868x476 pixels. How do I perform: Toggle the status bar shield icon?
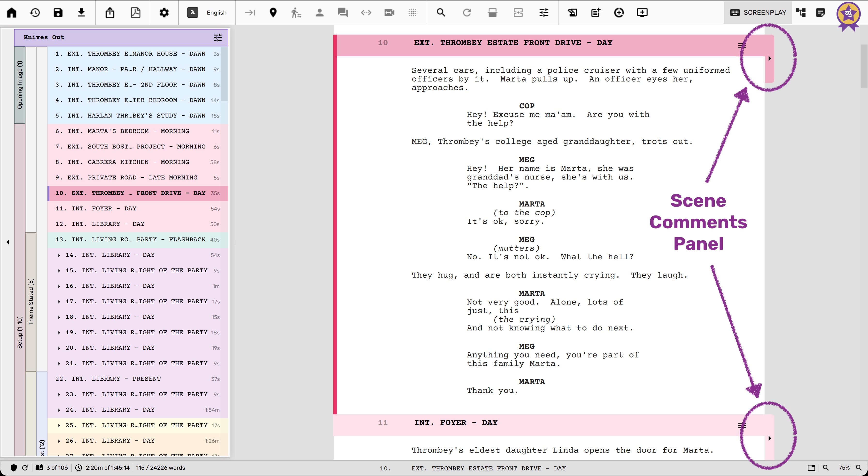[14, 468]
